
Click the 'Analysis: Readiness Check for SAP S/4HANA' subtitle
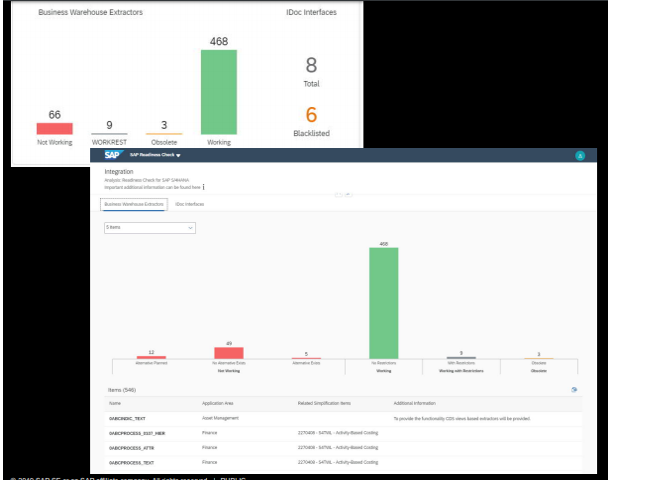coord(146,180)
